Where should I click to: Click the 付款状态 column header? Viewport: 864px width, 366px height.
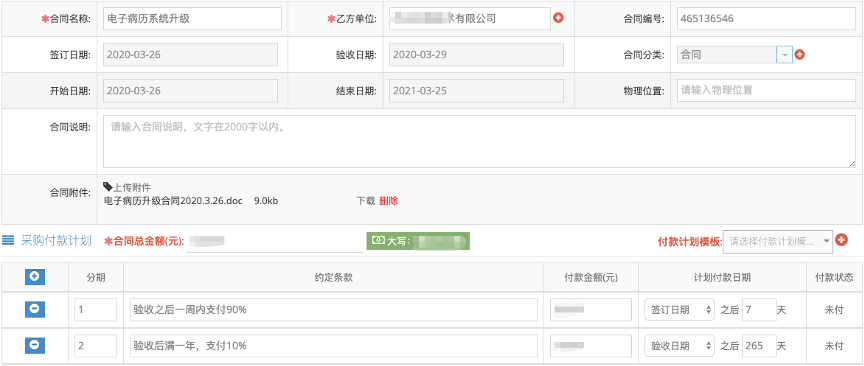pos(834,277)
